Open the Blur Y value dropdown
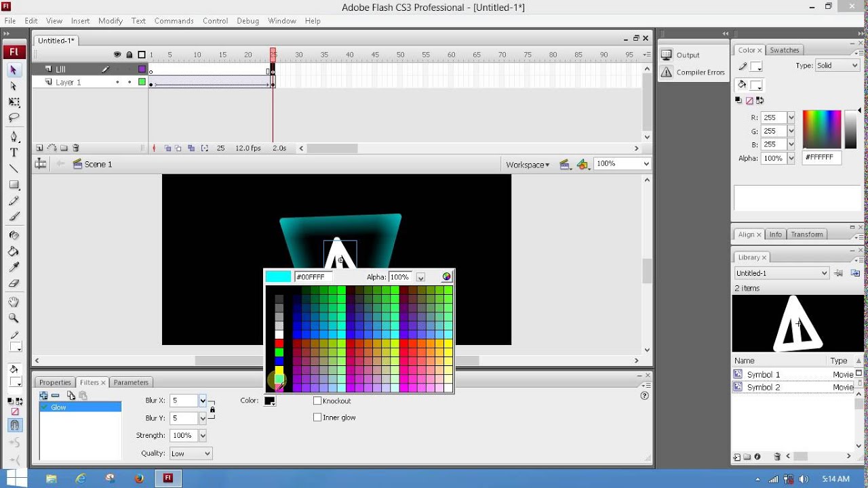Image resolution: width=868 pixels, height=488 pixels. click(x=202, y=418)
